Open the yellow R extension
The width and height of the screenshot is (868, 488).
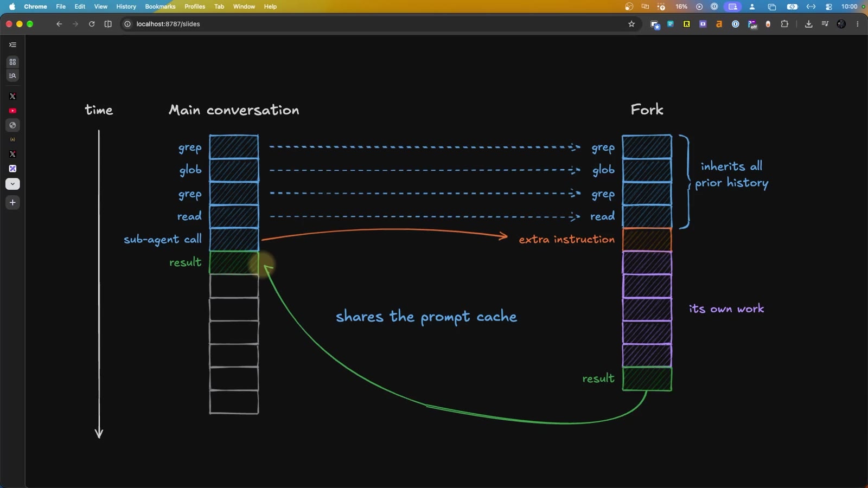(687, 24)
